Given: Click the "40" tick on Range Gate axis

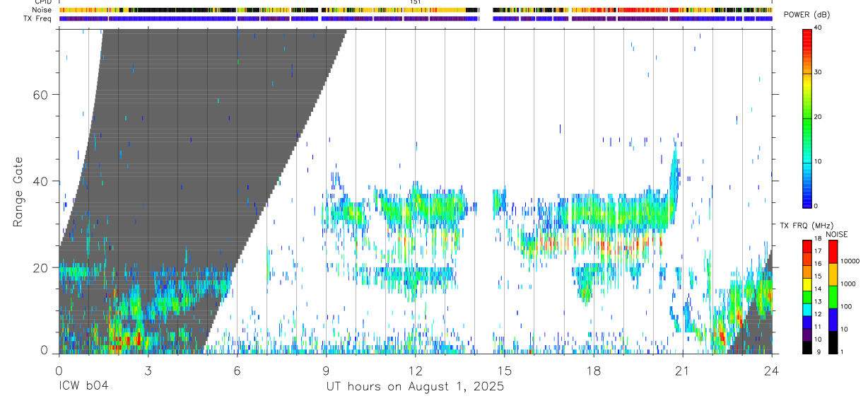Looking at the screenshot, I should (40, 182).
